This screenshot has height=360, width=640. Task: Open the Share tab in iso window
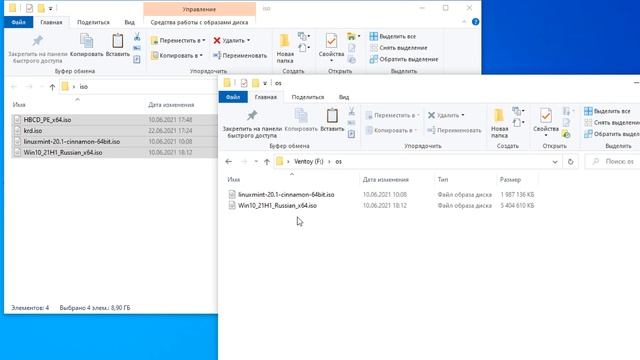click(x=93, y=22)
